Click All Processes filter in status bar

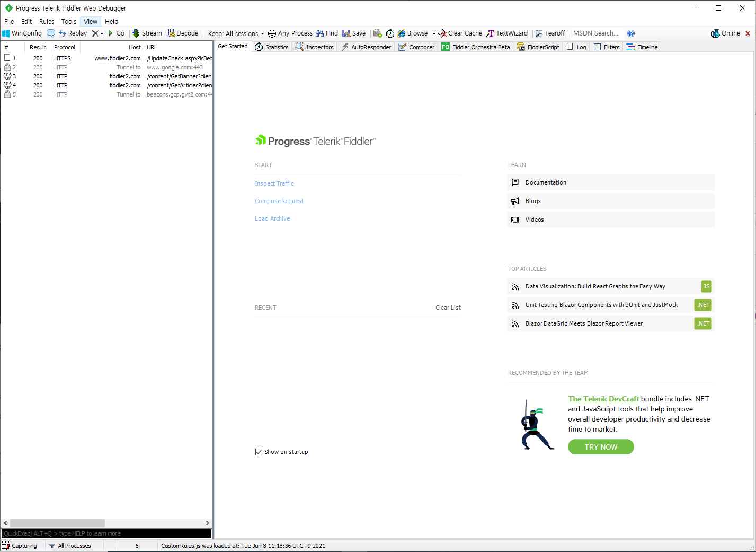(70, 546)
